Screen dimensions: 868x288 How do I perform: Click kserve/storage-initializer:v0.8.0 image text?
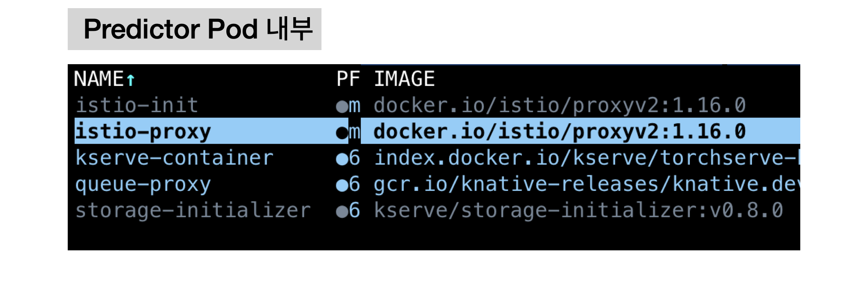[579, 211]
